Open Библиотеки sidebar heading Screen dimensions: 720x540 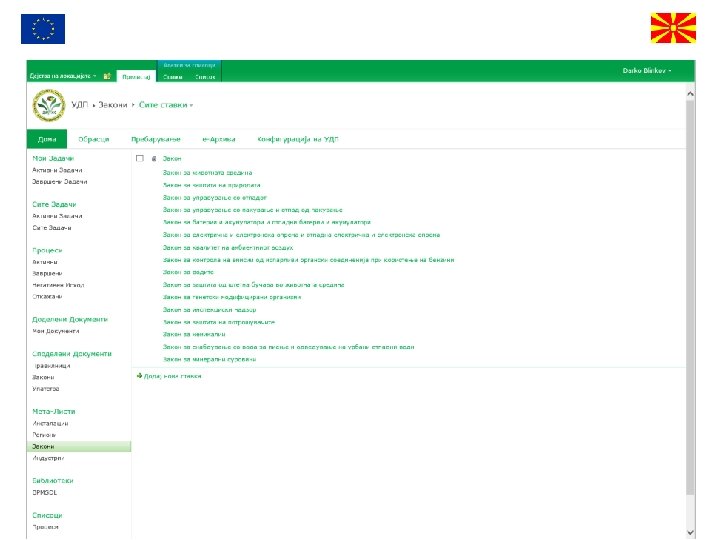pos(53,481)
